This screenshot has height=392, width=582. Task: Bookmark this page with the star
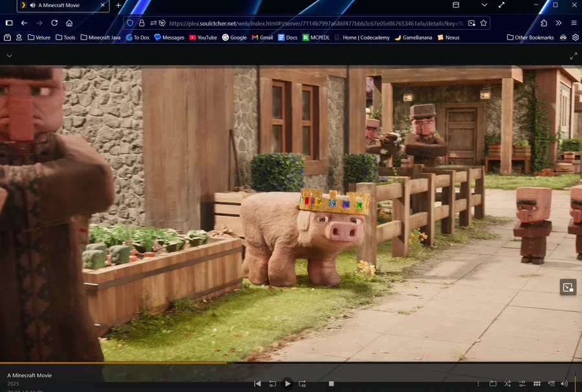(483, 23)
